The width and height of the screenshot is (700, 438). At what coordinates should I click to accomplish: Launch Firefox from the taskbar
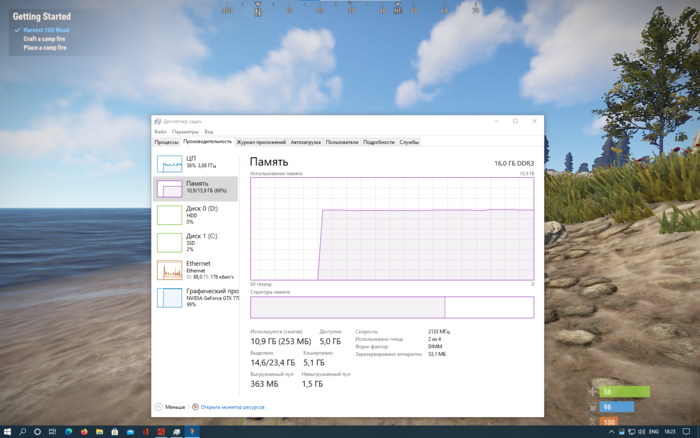tap(84, 432)
